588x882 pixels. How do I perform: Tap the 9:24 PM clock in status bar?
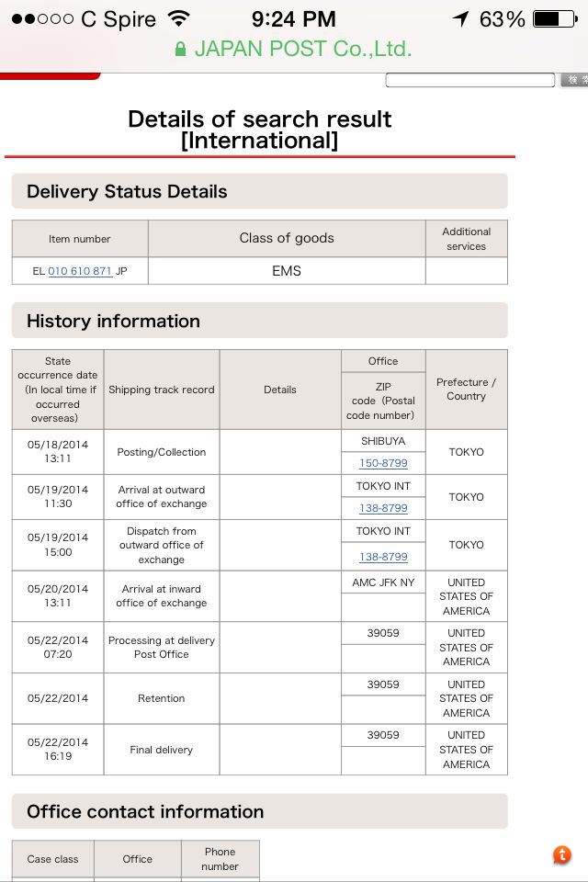click(x=294, y=19)
